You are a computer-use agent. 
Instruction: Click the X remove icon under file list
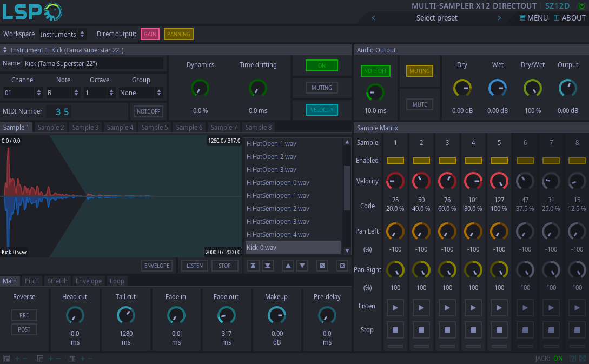341,266
